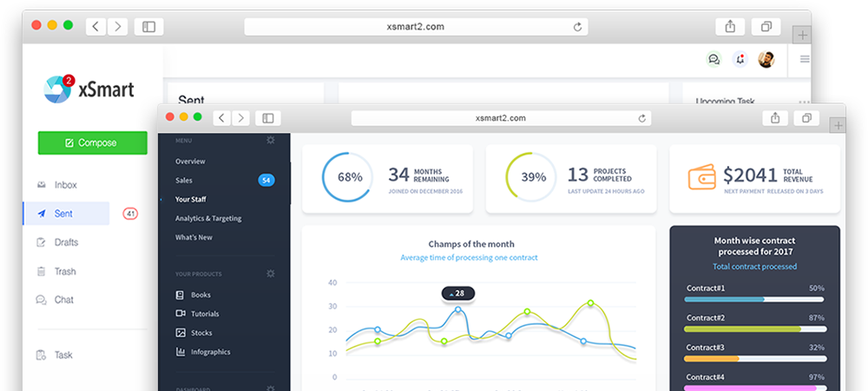Click the gear icon beside the MENU heading

click(271, 140)
